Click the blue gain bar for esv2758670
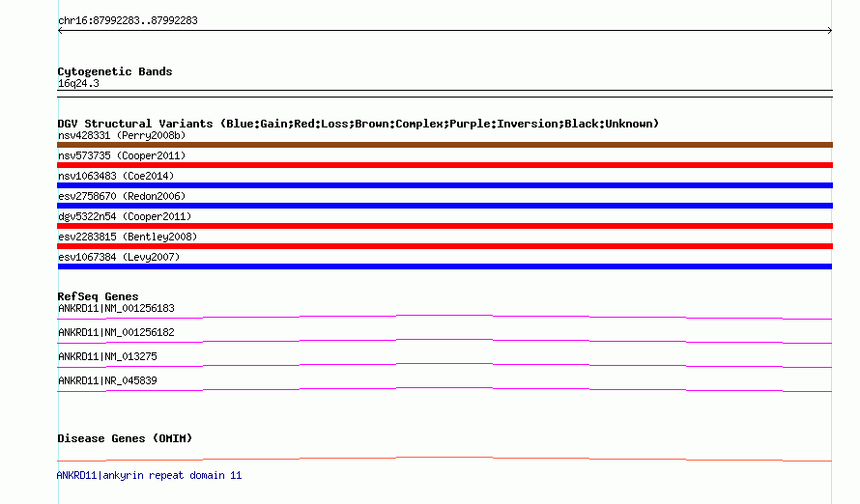Viewport: 860px width, 504px height. 444,206
